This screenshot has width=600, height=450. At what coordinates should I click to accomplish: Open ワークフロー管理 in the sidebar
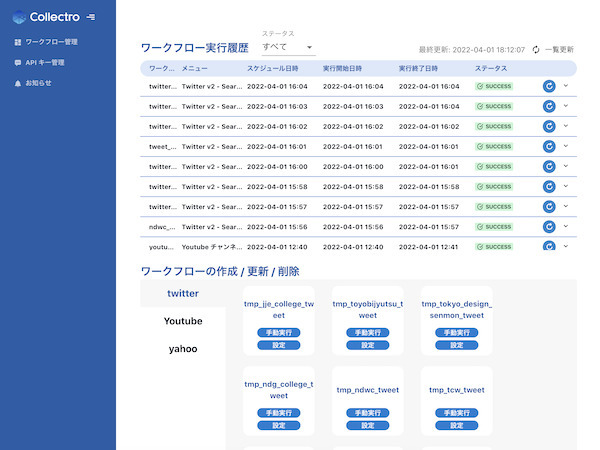tap(50, 42)
